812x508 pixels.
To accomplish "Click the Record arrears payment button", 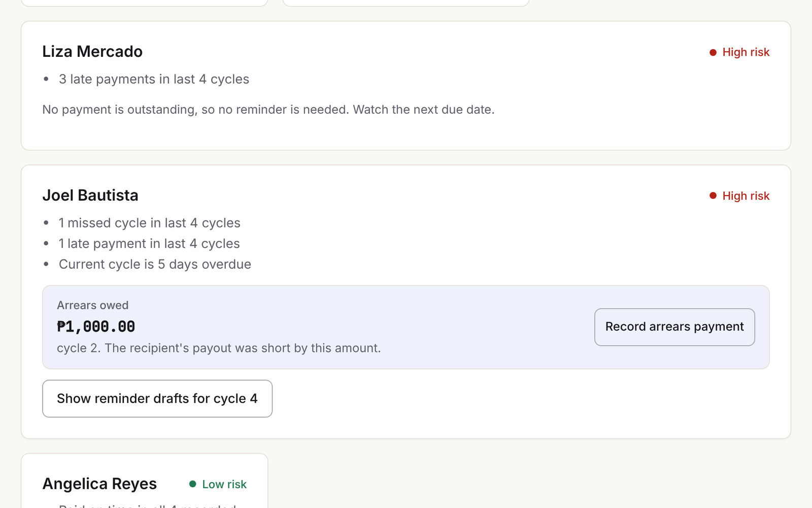I will coord(674,327).
